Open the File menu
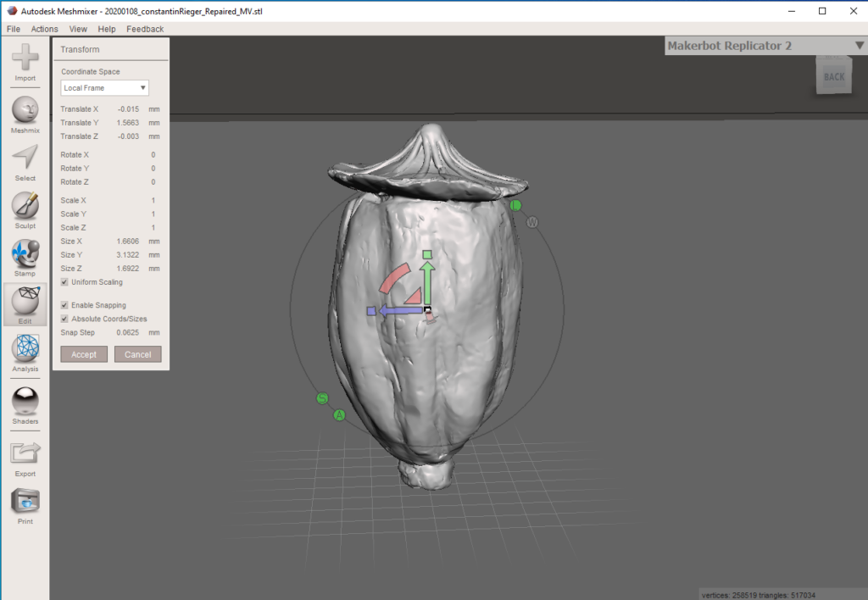This screenshot has width=868, height=600. 14,29
